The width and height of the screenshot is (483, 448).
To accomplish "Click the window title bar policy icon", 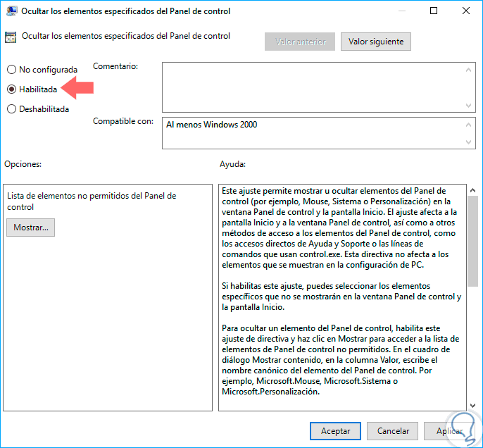I will pyautogui.click(x=11, y=11).
